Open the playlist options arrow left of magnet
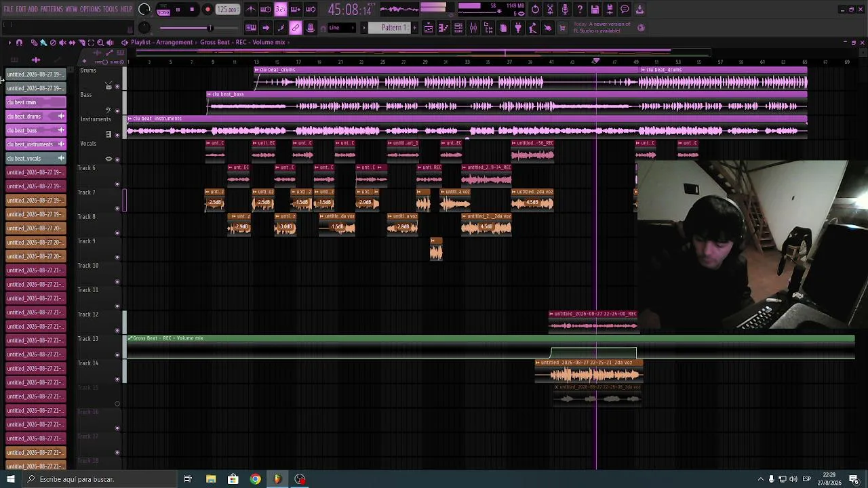 coord(9,42)
